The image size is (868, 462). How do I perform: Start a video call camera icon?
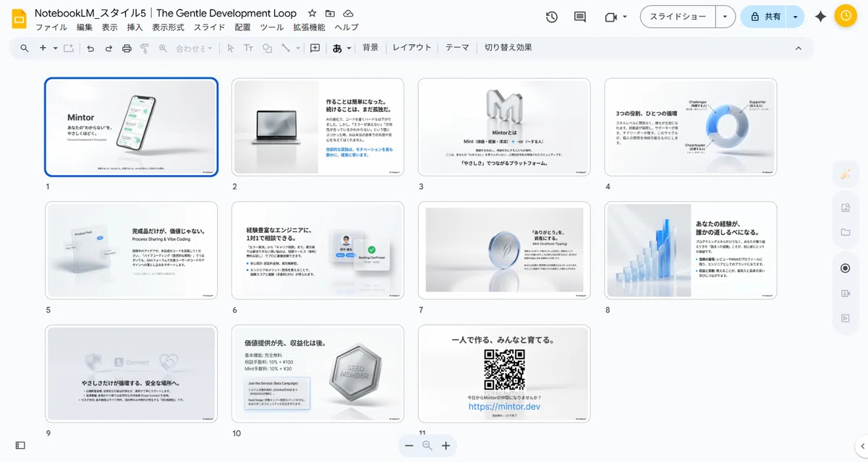click(610, 17)
